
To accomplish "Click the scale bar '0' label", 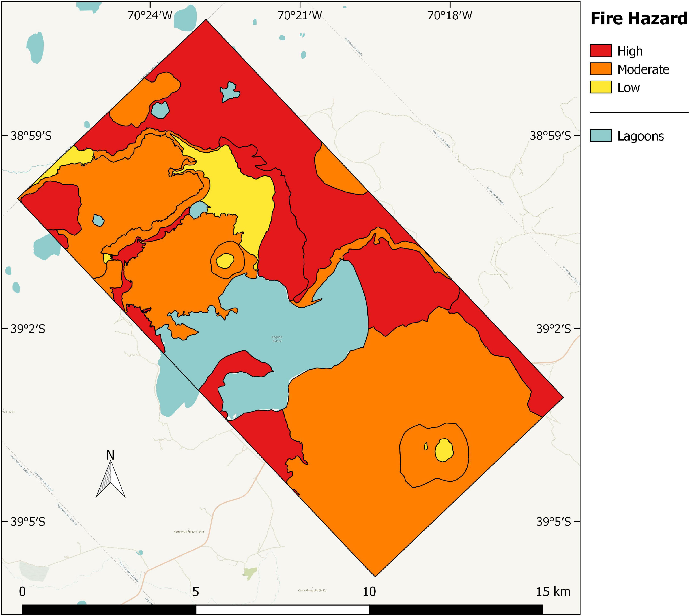I will [x=22, y=592].
